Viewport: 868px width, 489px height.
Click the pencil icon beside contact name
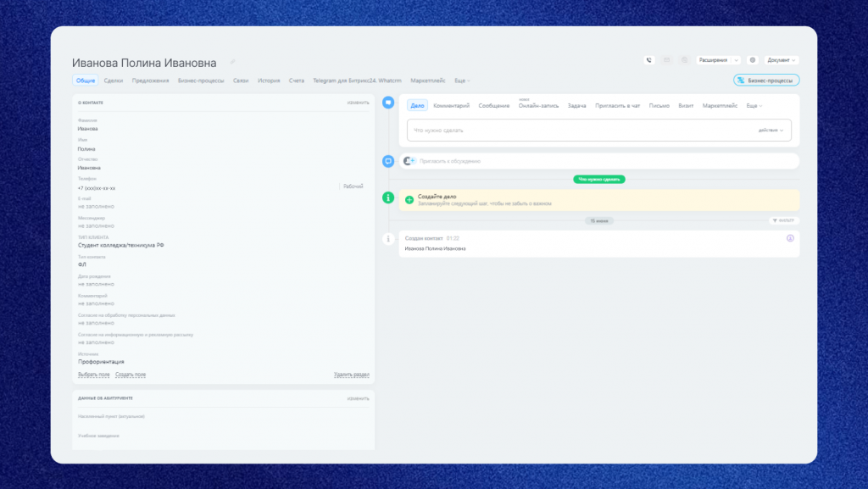(x=232, y=62)
